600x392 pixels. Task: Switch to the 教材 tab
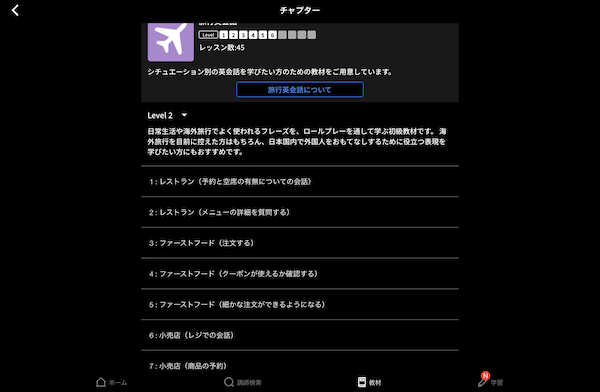tap(369, 382)
